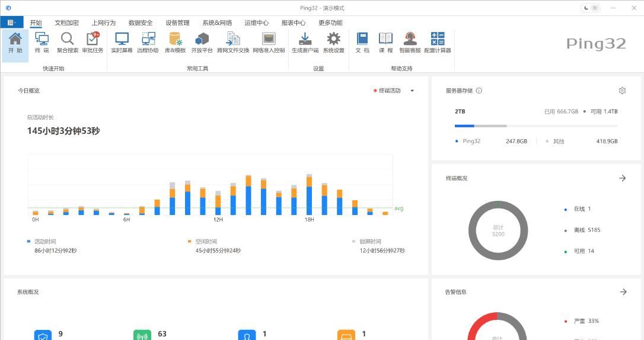Switch to 数据安全 ribbon tab

coord(141,23)
